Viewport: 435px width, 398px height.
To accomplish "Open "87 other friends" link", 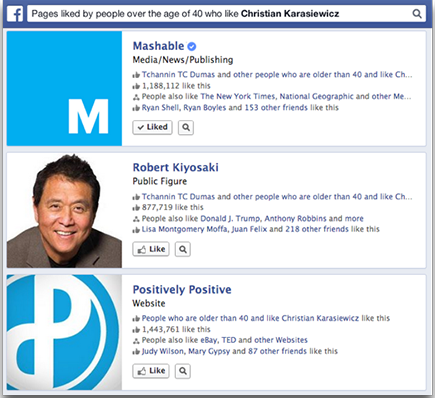I will (278, 351).
